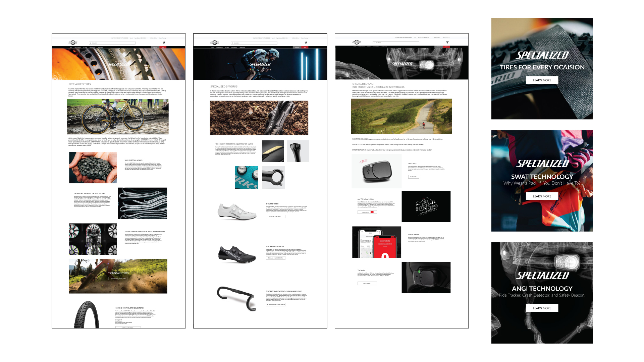644x362 pixels.
Task: Click the Shop All S-Works Recon button
Action: pos(276,258)
